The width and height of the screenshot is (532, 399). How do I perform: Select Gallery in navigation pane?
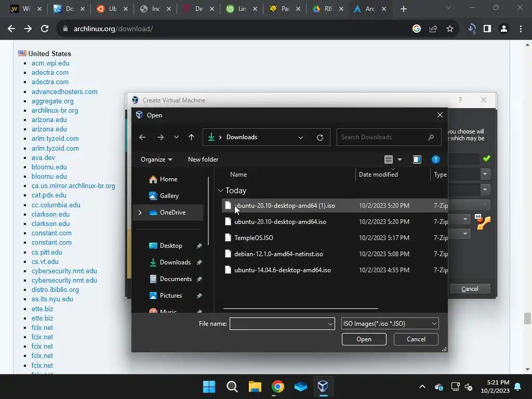169,196
